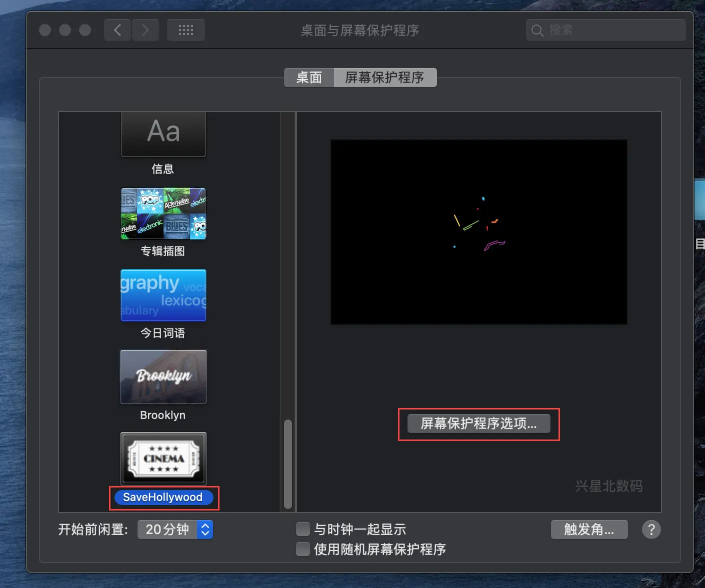Open the 触发角... hot corners button
The width and height of the screenshot is (705, 588).
coord(589,529)
